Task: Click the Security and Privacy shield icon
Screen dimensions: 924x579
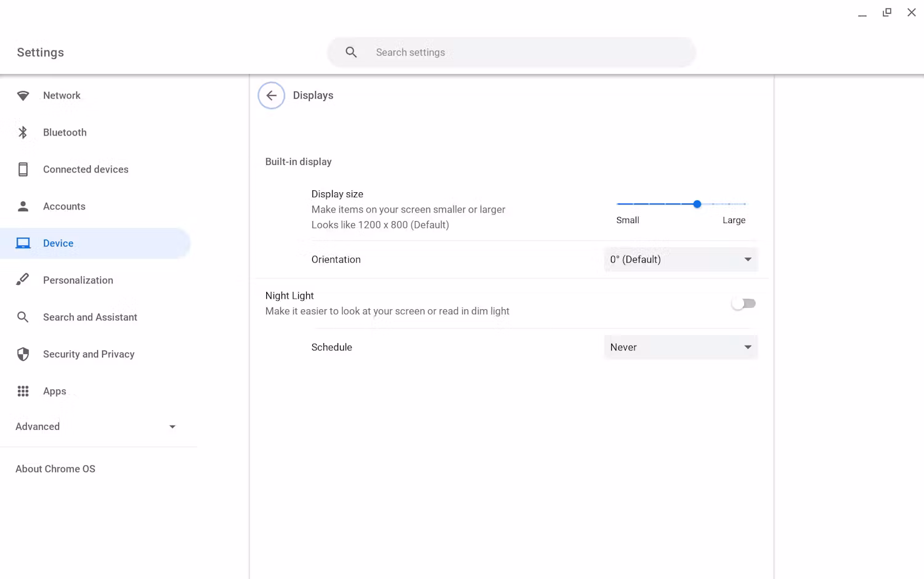Action: (23, 354)
